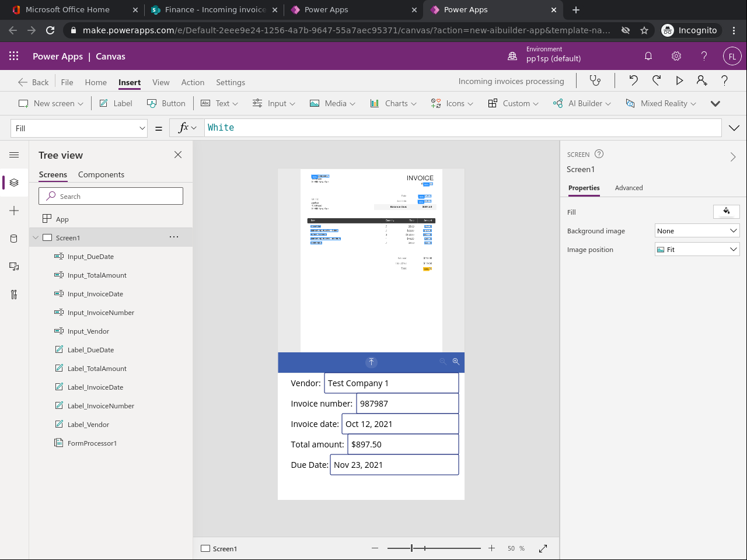Open the Mixed Reality dropdown
This screenshot has width=747, height=560.
(x=661, y=103)
